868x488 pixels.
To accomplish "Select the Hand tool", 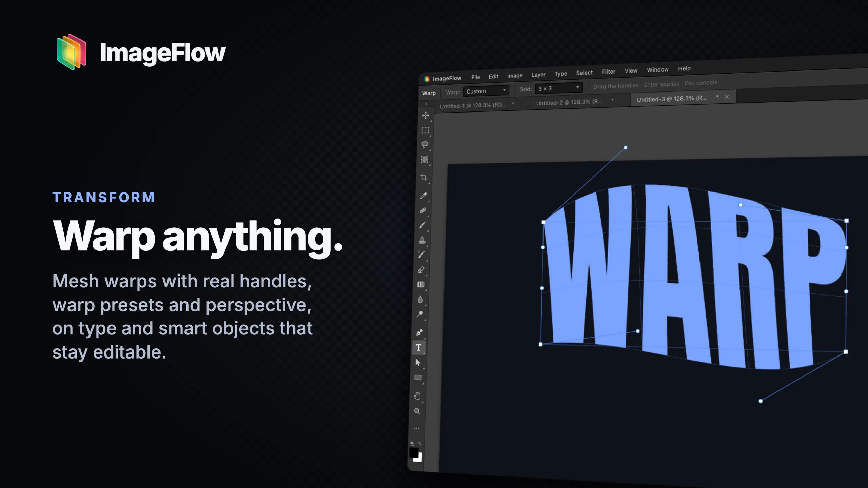I will pos(417,396).
